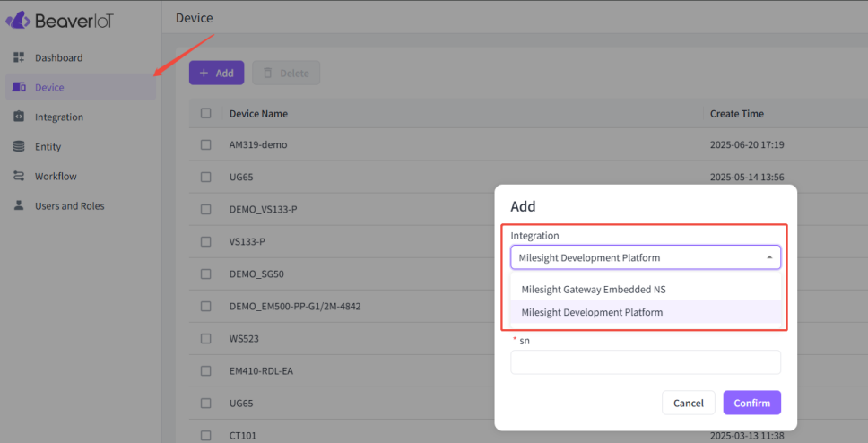Click the Workflow sidebar icon
This screenshot has width=868, height=443.
(19, 176)
